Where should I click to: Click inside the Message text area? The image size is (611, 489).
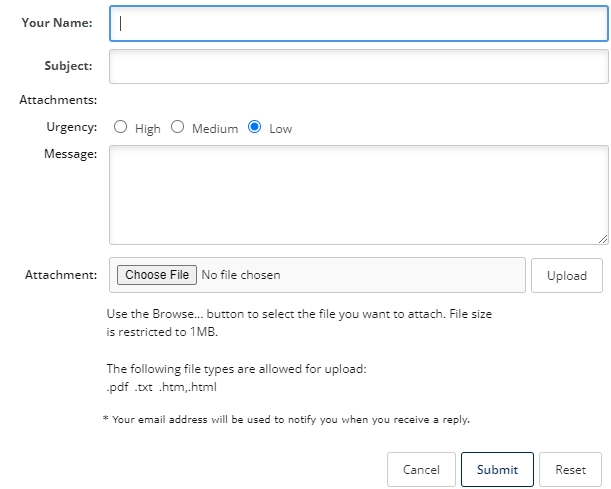click(358, 195)
